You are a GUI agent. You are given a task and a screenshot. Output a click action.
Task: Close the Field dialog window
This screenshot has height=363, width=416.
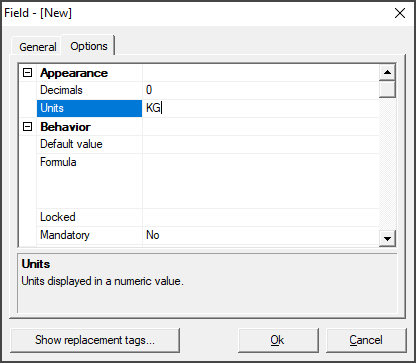(400, 13)
